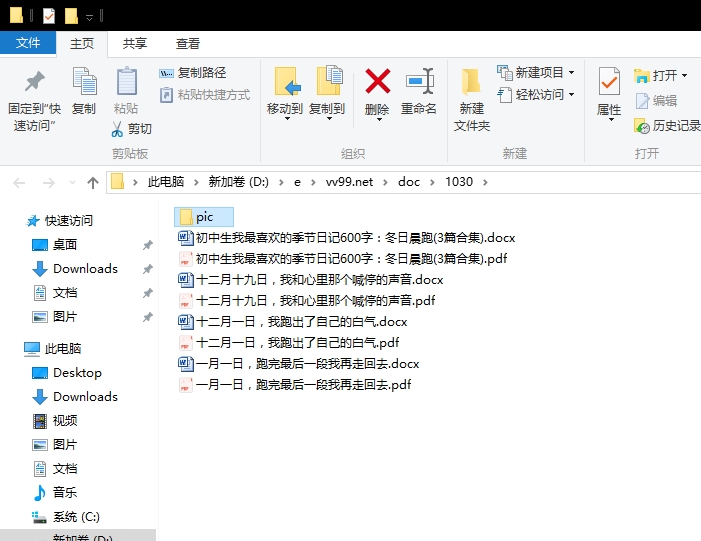The height and width of the screenshot is (541, 701).
Task: Go up one folder level
Action: 93,182
